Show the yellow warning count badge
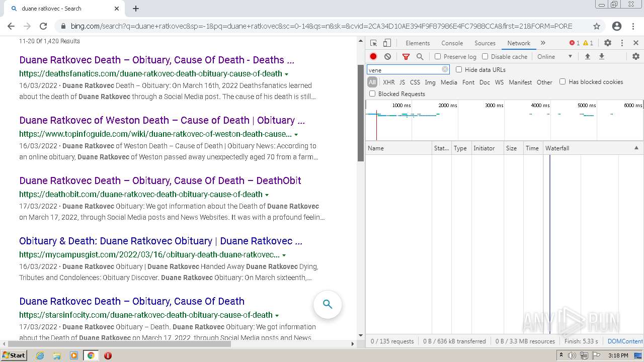The width and height of the screenshot is (644, 362). [x=588, y=43]
